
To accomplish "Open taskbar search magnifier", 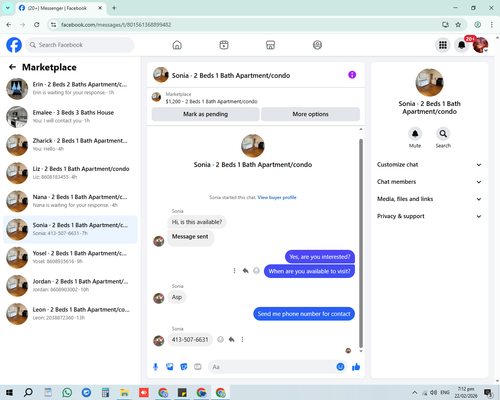I will coord(29,392).
